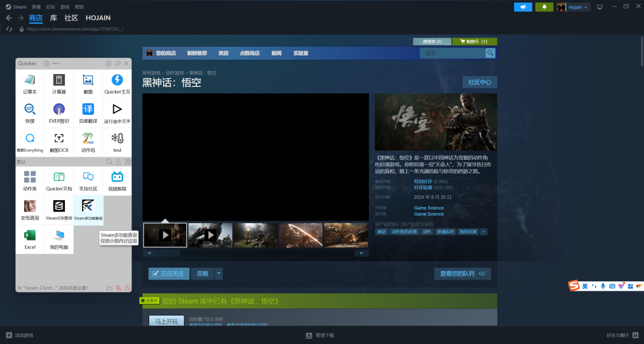Open Quicker文档 documentation
Image resolution: width=644 pixels, height=344 pixels.
pos(59,181)
